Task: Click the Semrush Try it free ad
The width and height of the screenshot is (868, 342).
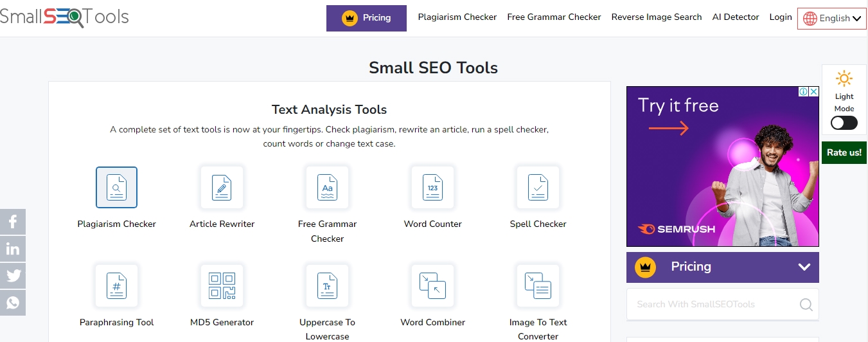Action: click(x=722, y=166)
